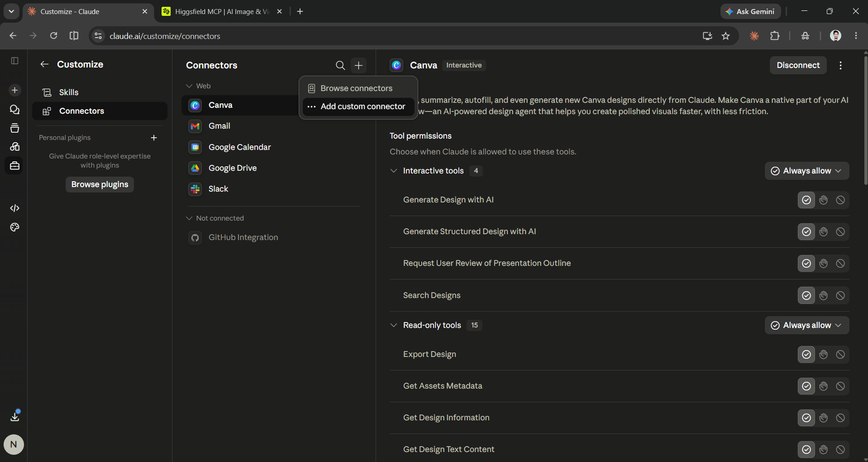This screenshot has height=462, width=868.
Task: Open the Projects icon in the left rail
Action: [x=14, y=128]
